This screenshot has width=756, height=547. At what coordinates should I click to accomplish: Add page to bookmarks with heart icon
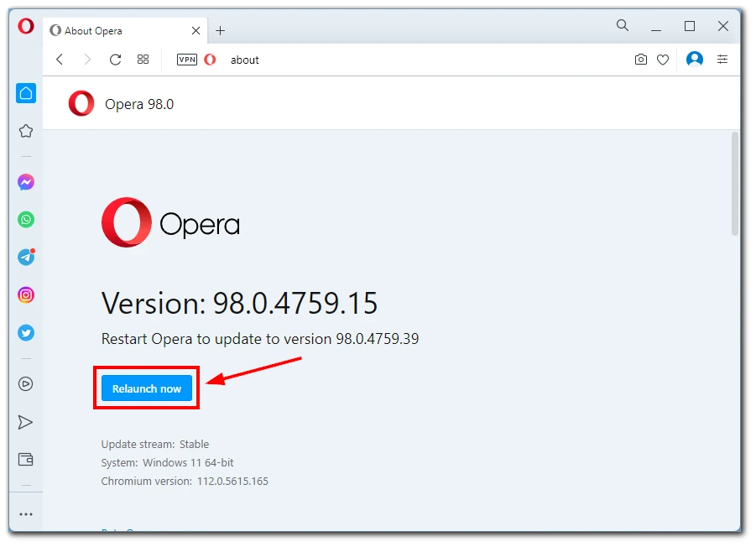point(663,60)
